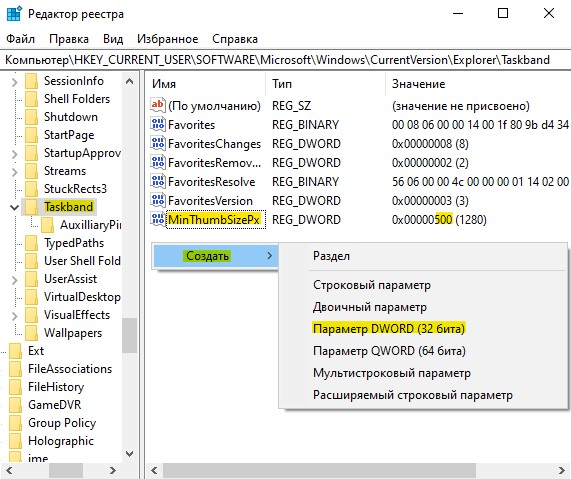Click the Имя column header
Viewport: 571px width, 479px height.
pos(206,84)
